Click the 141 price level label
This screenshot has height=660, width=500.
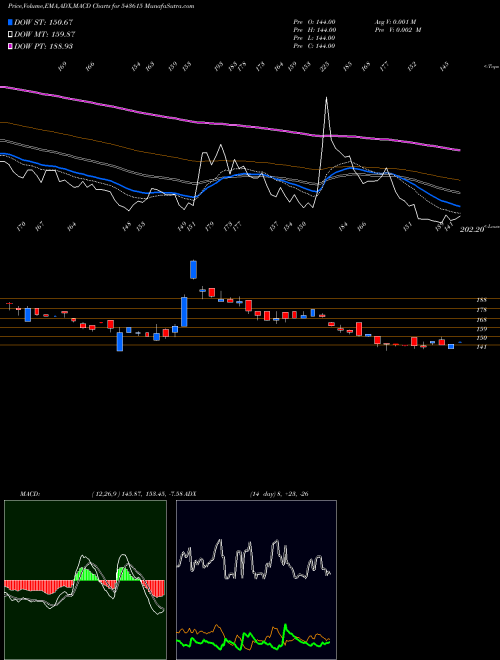[481, 347]
